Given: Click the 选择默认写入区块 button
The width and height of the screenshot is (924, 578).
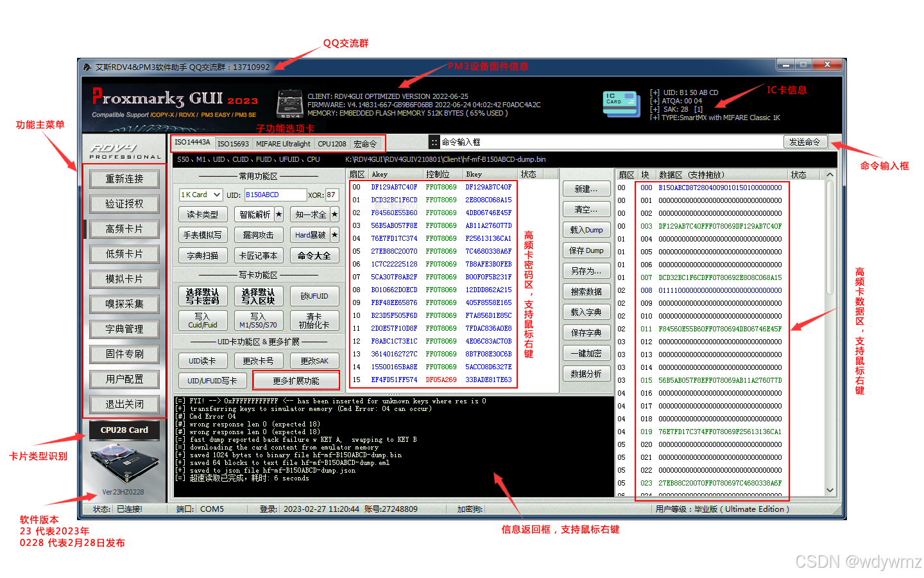Looking at the screenshot, I should tap(259, 296).
